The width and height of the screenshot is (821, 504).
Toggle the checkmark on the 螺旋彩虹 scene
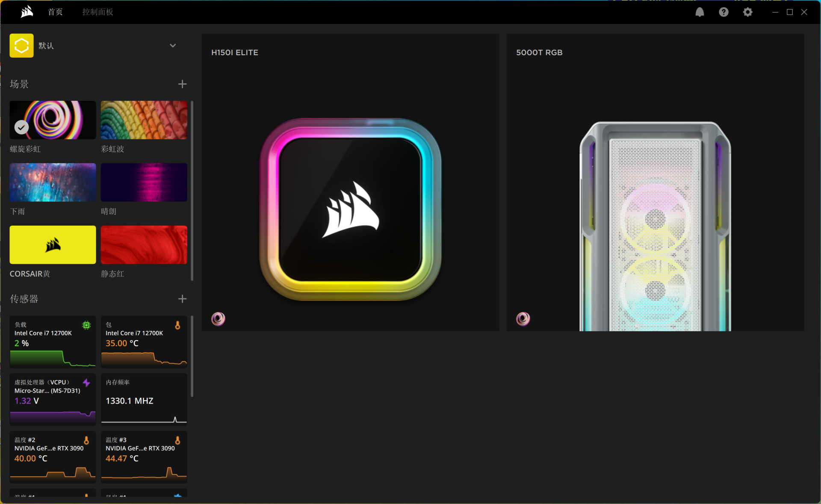21,127
